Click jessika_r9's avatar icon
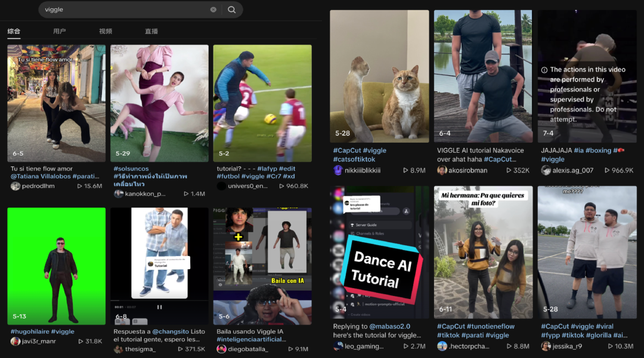Screen dimensions: 644x358 tap(546, 346)
